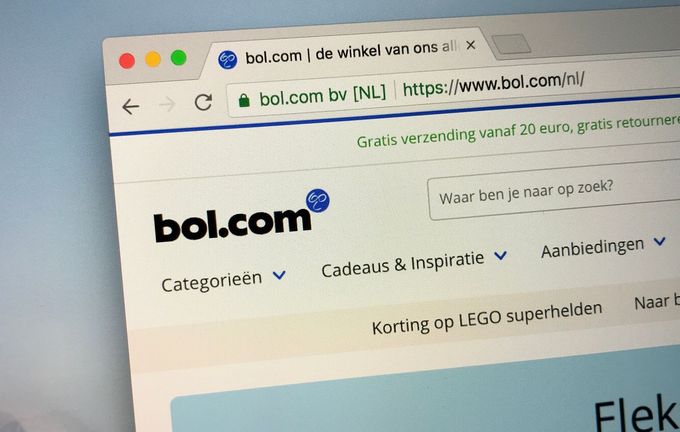Image resolution: width=680 pixels, height=432 pixels.
Task: Expand the Categorieën dropdown chevron
Action: tap(279, 275)
